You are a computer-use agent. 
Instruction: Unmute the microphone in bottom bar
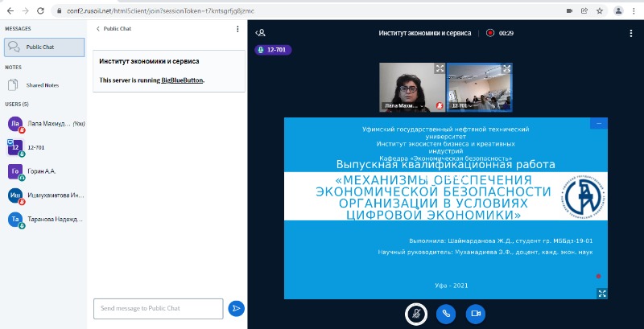click(415, 314)
